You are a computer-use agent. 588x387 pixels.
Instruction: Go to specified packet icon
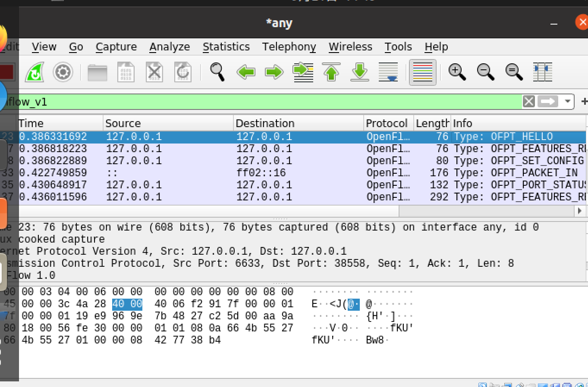point(303,72)
